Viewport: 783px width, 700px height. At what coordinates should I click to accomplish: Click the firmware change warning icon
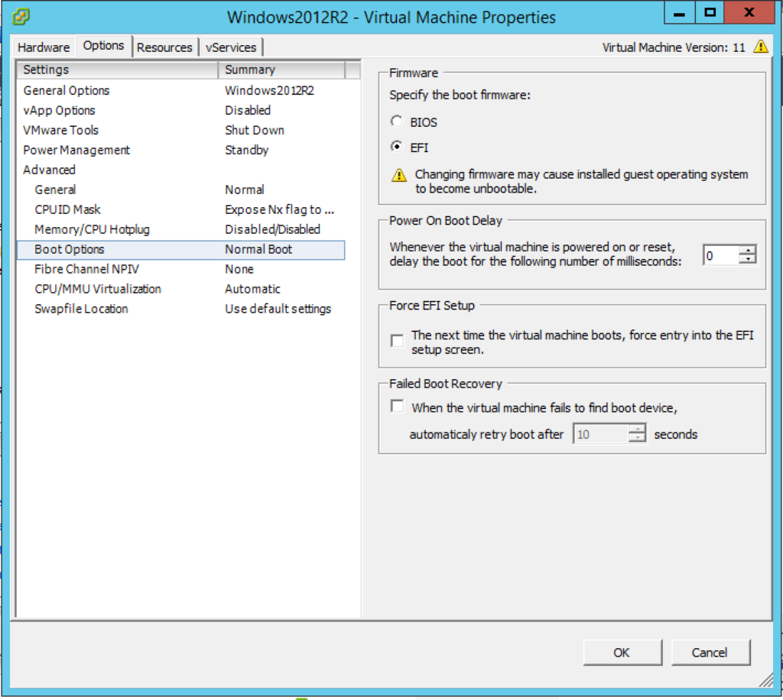397,174
